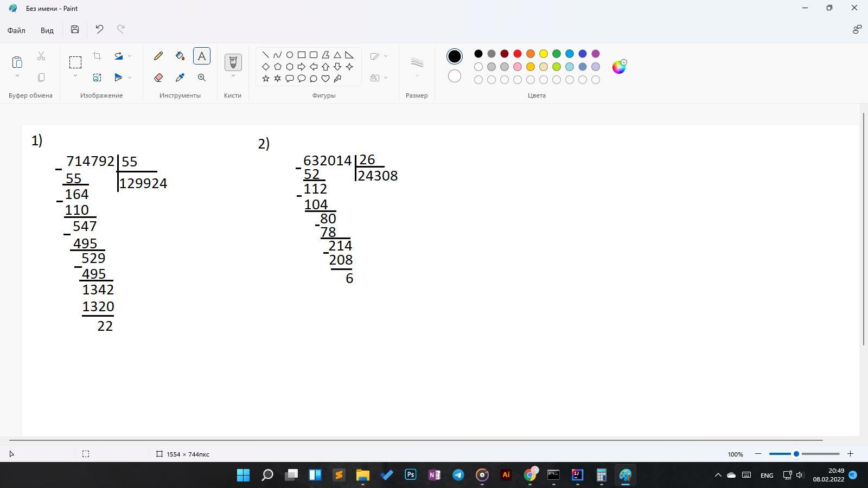Pick the purple color swatch

click(596, 54)
